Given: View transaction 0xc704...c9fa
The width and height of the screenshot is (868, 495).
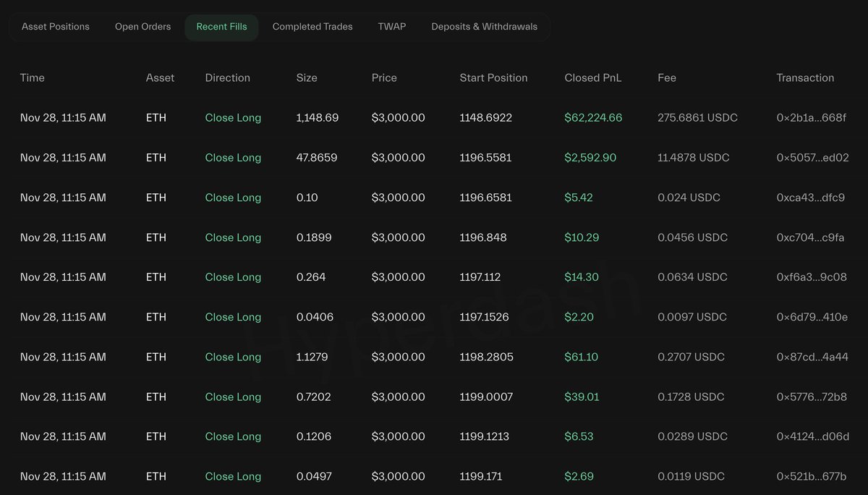Looking at the screenshot, I should (810, 237).
